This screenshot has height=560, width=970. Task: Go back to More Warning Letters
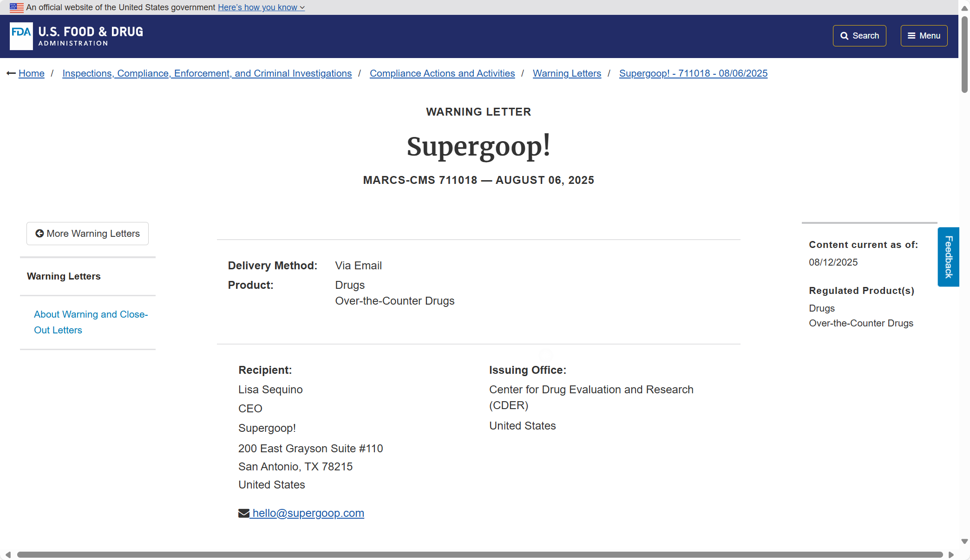[87, 234]
